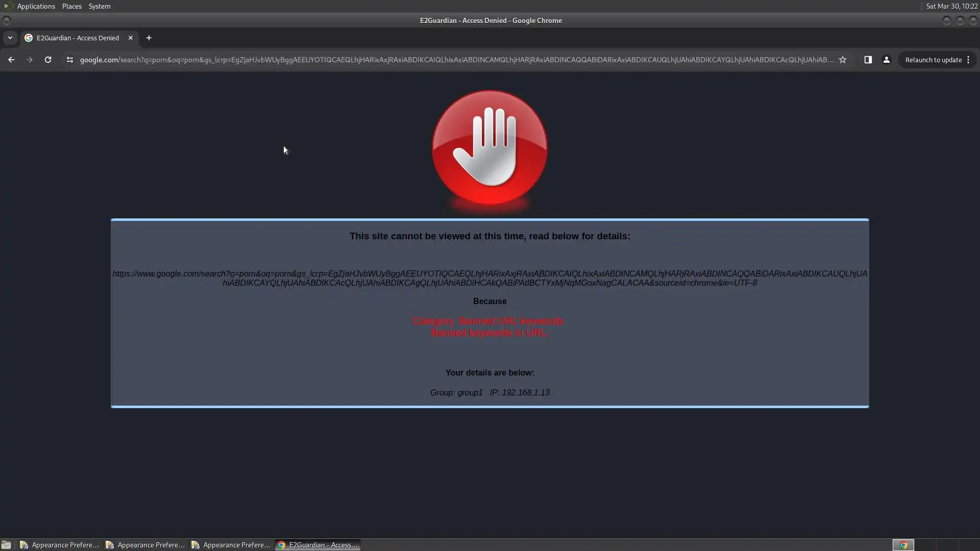Open the Chrome profile icon
This screenshot has width=980, height=551.
click(x=886, y=60)
